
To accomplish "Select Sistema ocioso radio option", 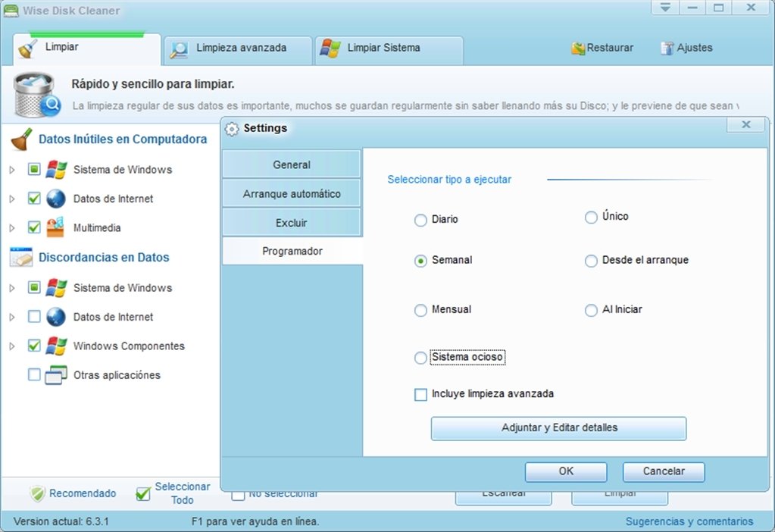I will (x=420, y=358).
